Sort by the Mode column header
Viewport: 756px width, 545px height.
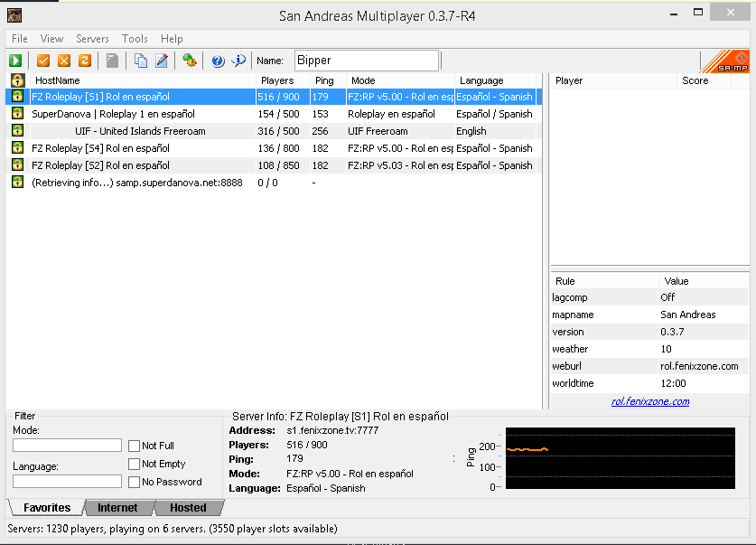pyautogui.click(x=400, y=80)
